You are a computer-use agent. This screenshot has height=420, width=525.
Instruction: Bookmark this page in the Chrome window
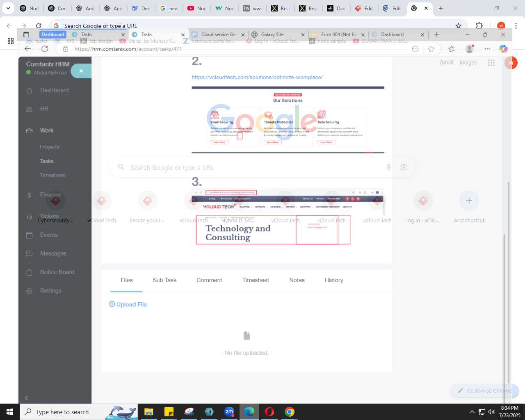click(459, 25)
